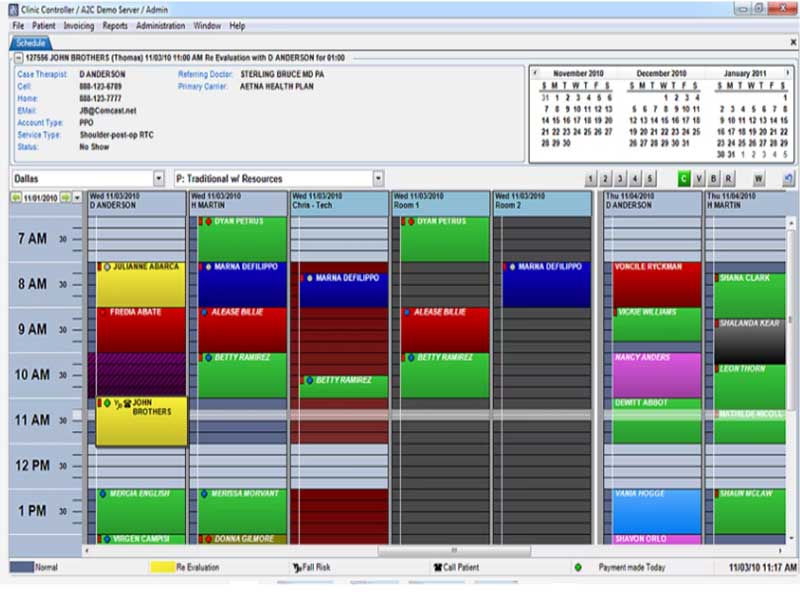Screen dimensions: 800x600
Task: Select day-count button 5
Action: click(650, 179)
